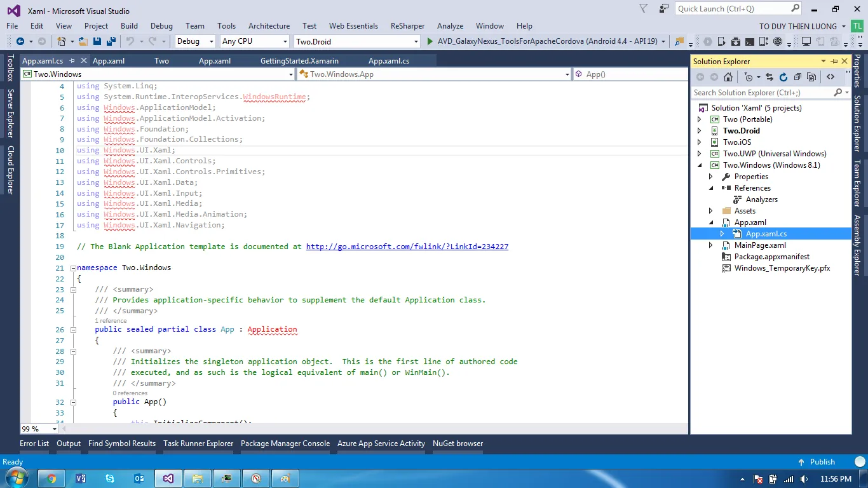Collapse the namespace Two.Windows code block

coord(73,268)
